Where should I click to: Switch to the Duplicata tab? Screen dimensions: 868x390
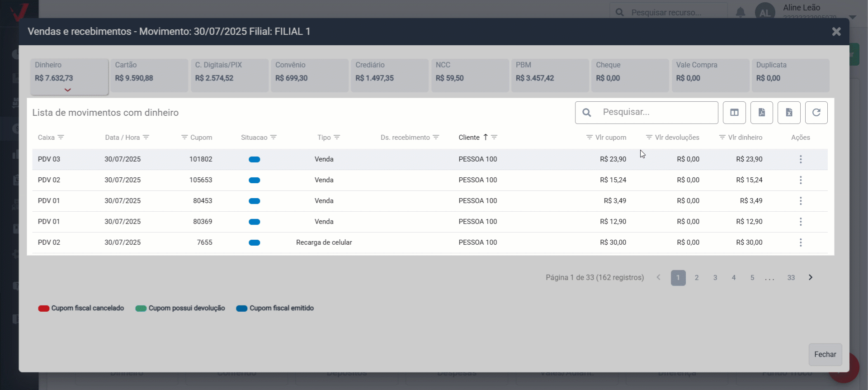[x=791, y=76]
